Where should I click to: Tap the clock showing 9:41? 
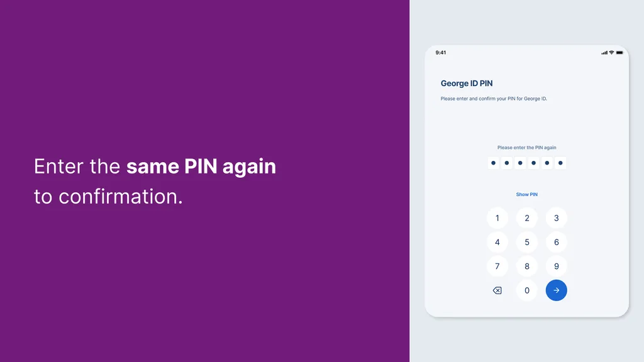pyautogui.click(x=441, y=53)
